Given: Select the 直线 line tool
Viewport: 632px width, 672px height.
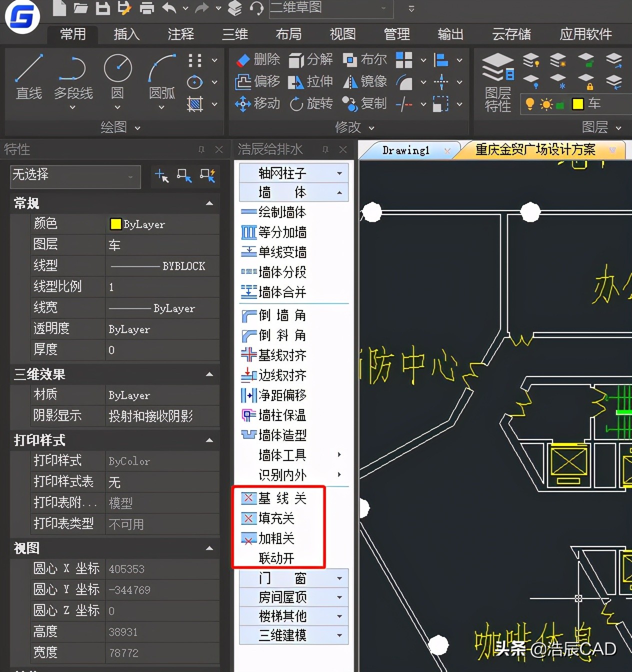Looking at the screenshot, I should 28,77.
